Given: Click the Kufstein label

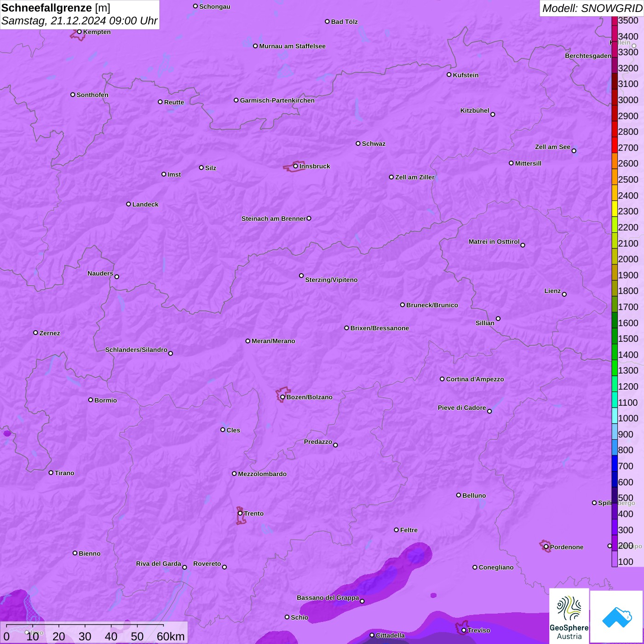Looking at the screenshot, I should (x=466, y=75).
